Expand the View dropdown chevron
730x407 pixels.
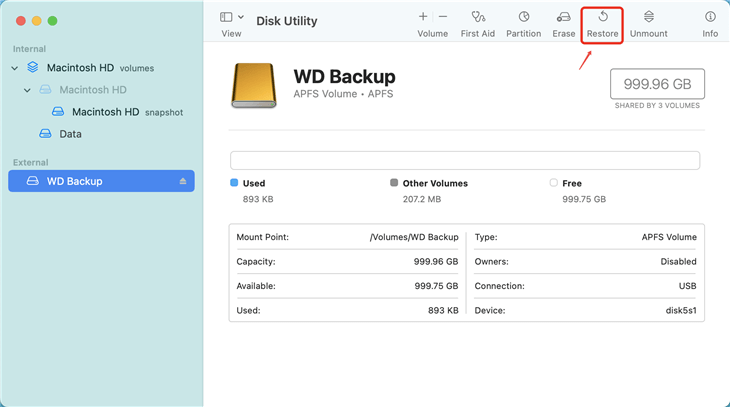[241, 17]
